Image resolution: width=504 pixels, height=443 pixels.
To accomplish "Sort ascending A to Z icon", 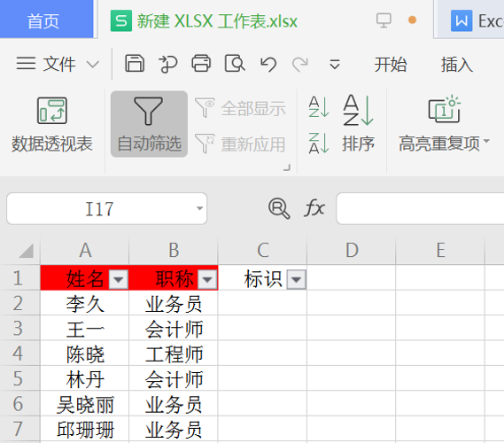I will (x=319, y=106).
